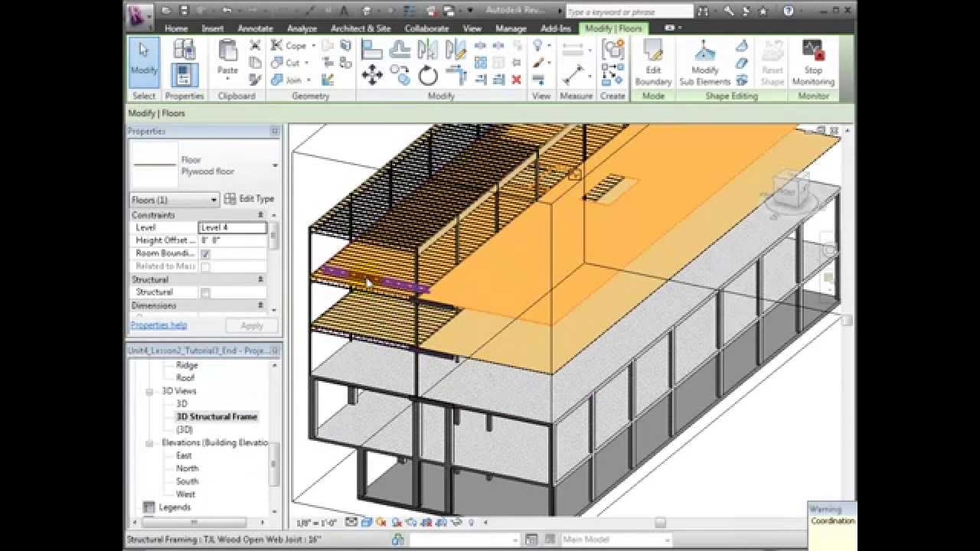980x551 pixels.
Task: Open the Type Properties icon
Action: point(184,49)
